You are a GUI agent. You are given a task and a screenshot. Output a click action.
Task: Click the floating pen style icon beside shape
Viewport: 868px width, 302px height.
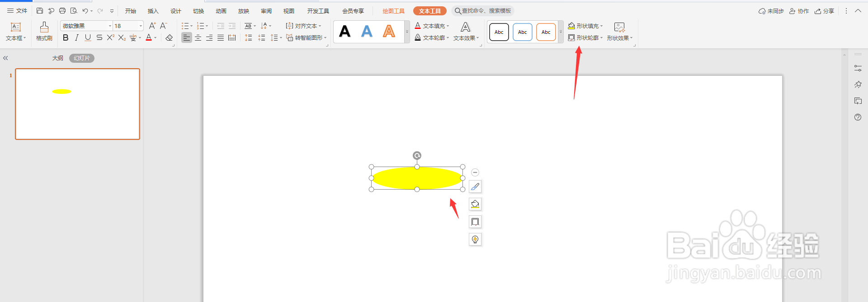coord(475,186)
